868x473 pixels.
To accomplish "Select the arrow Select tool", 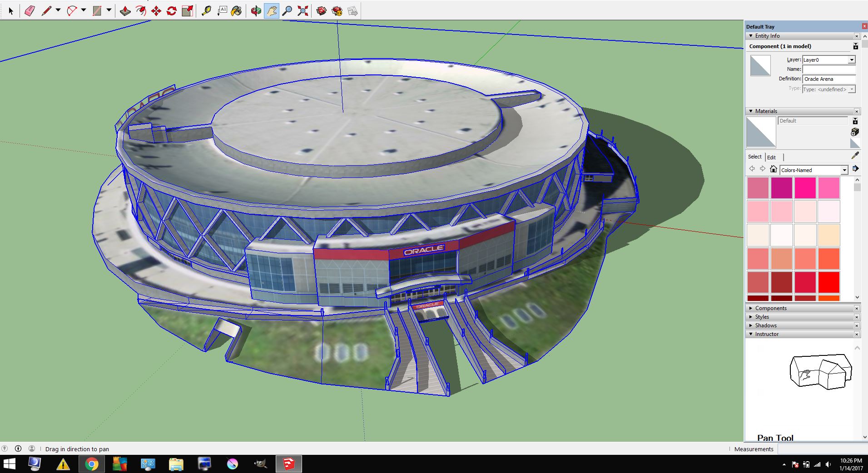I will pos(11,11).
